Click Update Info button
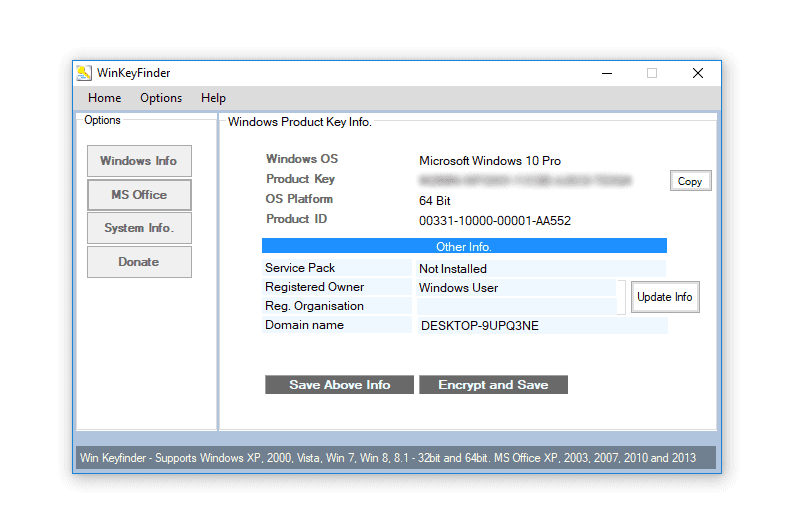This screenshot has height=524, width=786. pos(665,297)
